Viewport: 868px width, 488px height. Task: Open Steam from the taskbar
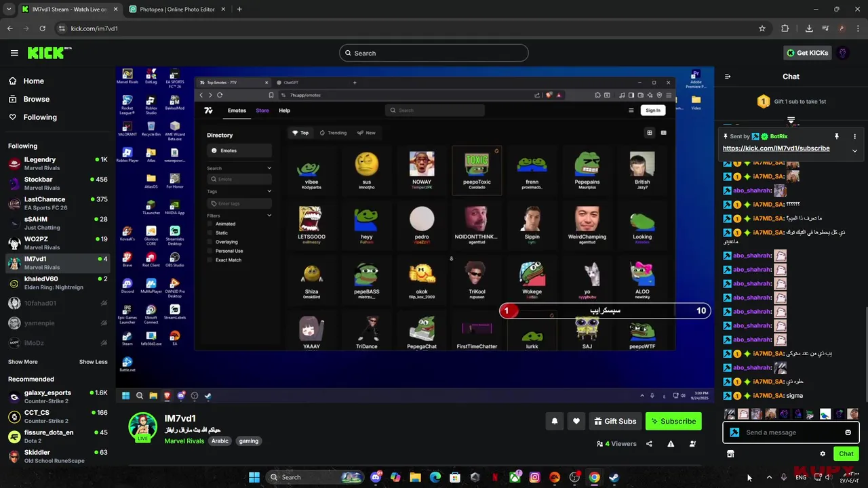tap(614, 477)
